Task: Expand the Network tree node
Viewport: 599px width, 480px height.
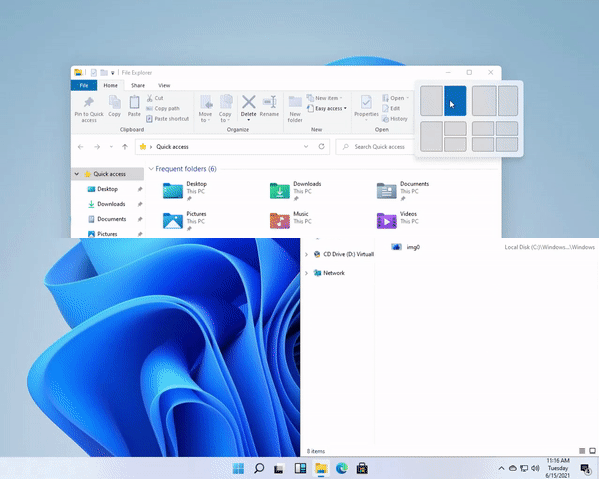Action: 306,273
